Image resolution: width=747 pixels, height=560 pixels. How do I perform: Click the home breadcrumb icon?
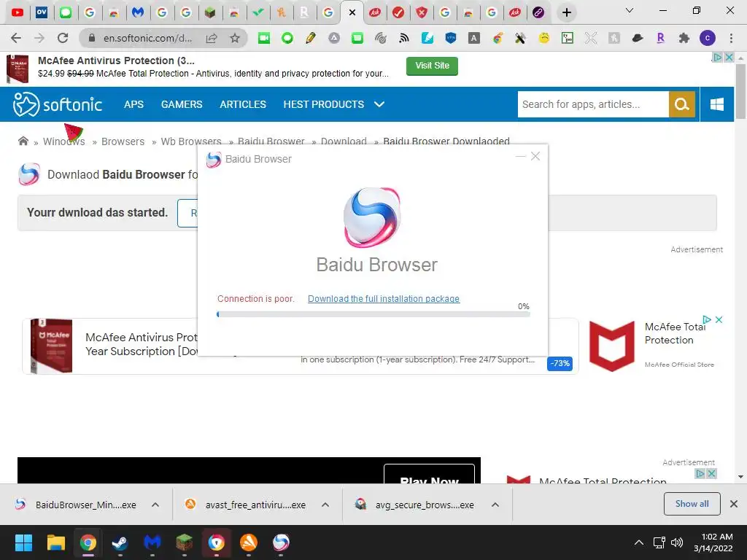click(x=23, y=141)
